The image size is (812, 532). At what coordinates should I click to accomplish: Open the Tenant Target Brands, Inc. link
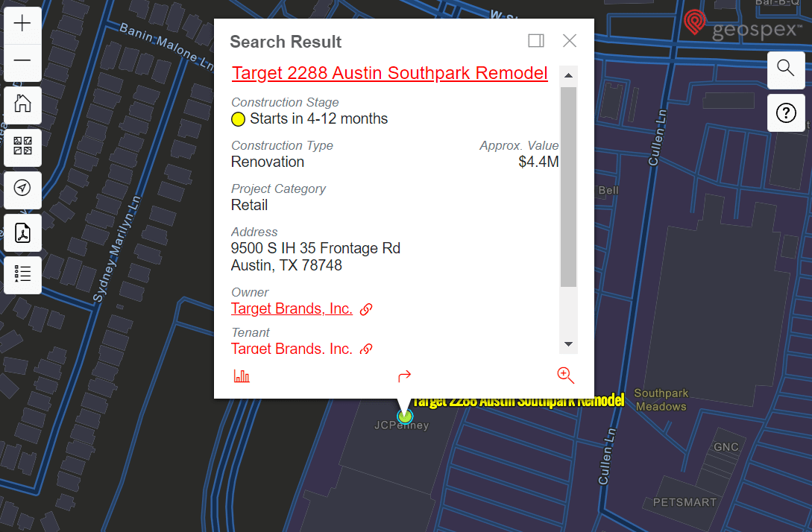tap(292, 348)
